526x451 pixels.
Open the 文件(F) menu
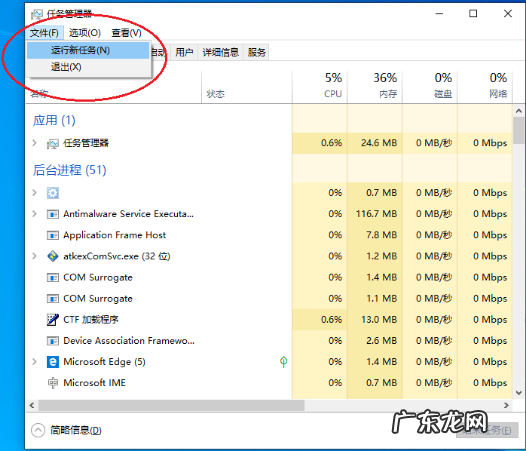pyautogui.click(x=44, y=33)
